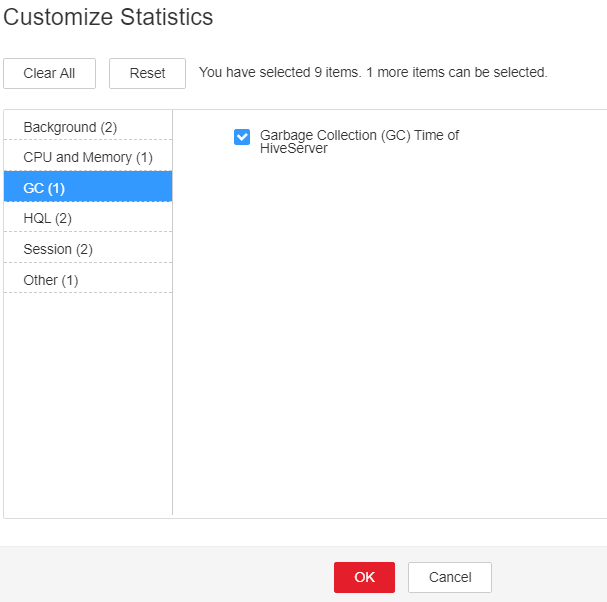
Task: Select the highlighted GC (1) category
Action: 88,187
